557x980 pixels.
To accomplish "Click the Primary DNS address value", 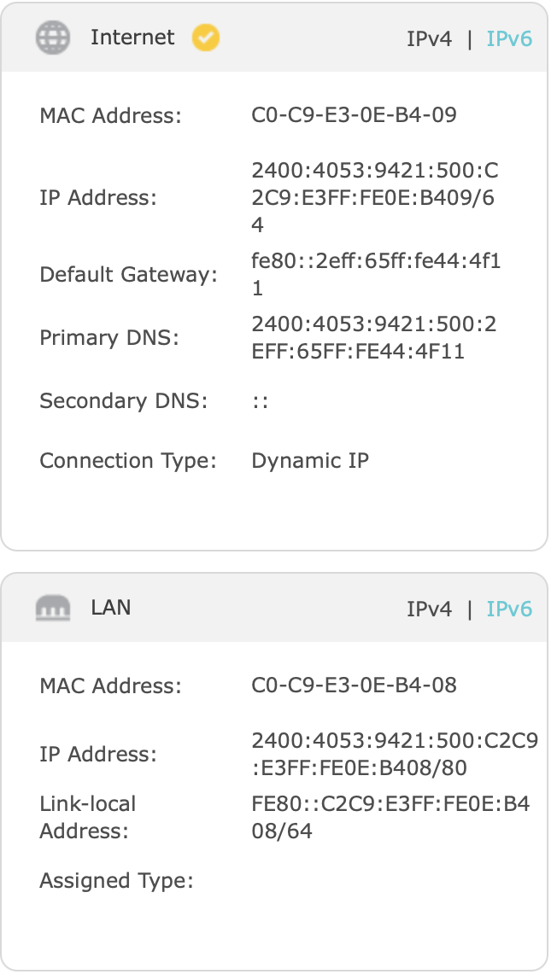I will [x=374, y=338].
